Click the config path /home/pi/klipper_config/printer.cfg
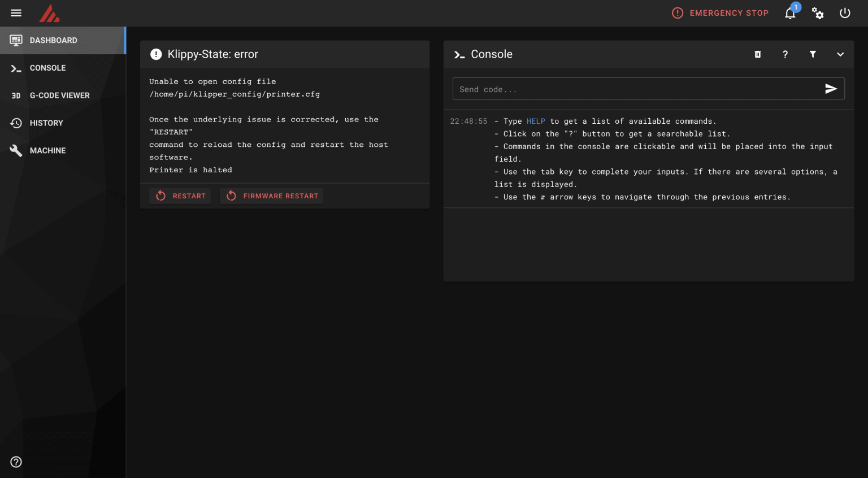Viewport: 868px width, 478px height. [x=235, y=94]
